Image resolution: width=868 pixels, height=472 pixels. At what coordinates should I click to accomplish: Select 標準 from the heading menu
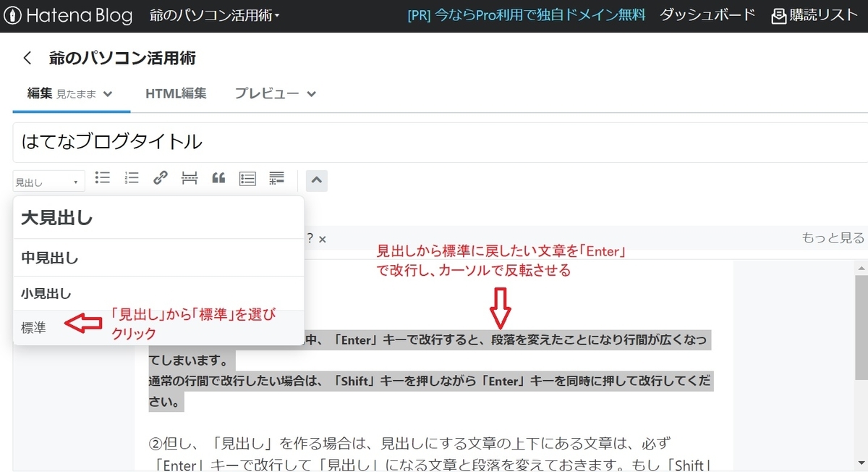click(x=33, y=326)
